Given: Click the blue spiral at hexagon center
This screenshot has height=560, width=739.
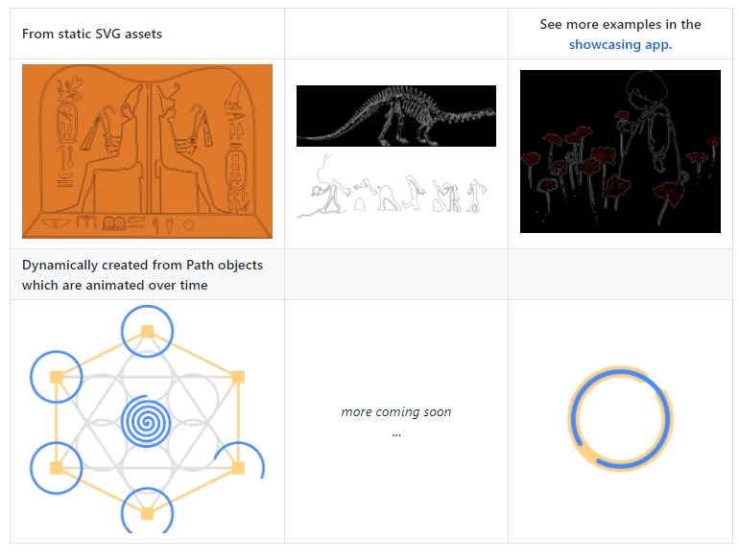Looking at the screenshot, I should 147,422.
